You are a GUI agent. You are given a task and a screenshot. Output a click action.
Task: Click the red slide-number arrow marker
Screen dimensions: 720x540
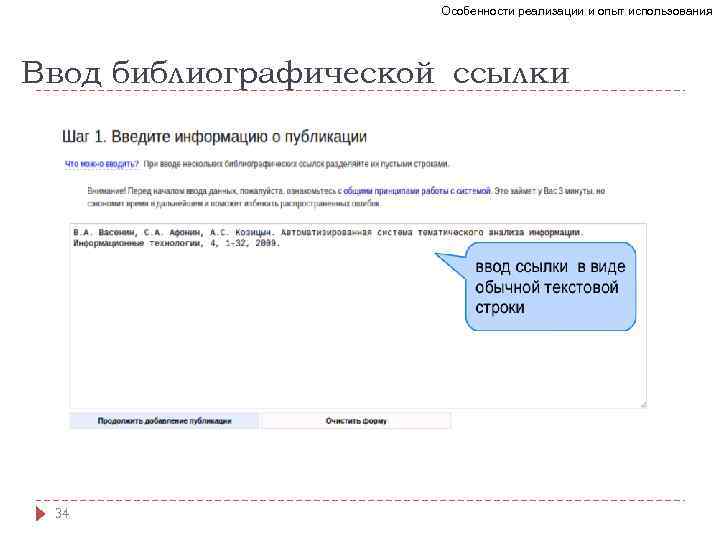point(40,513)
